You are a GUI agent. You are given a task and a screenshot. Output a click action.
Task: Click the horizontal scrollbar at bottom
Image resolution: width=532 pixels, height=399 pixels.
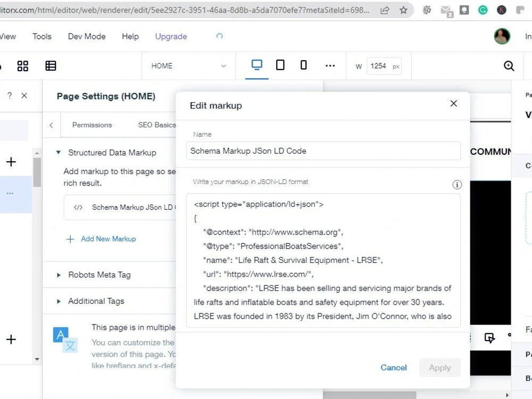pyautogui.click(x=370, y=395)
